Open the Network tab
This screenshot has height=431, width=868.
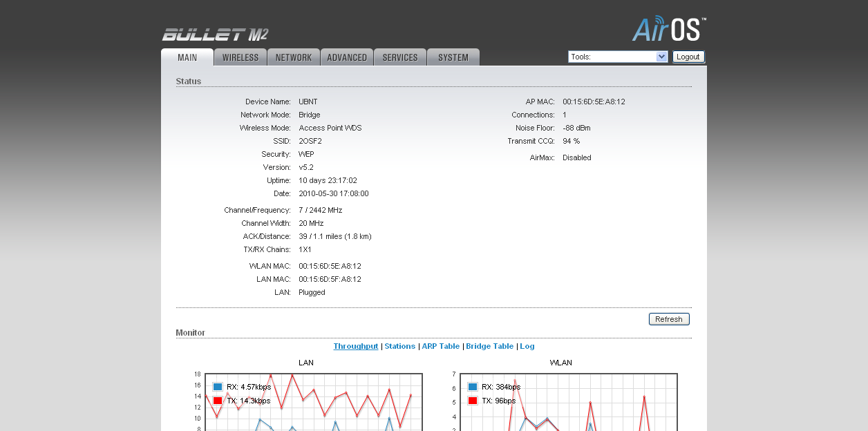tap(294, 57)
